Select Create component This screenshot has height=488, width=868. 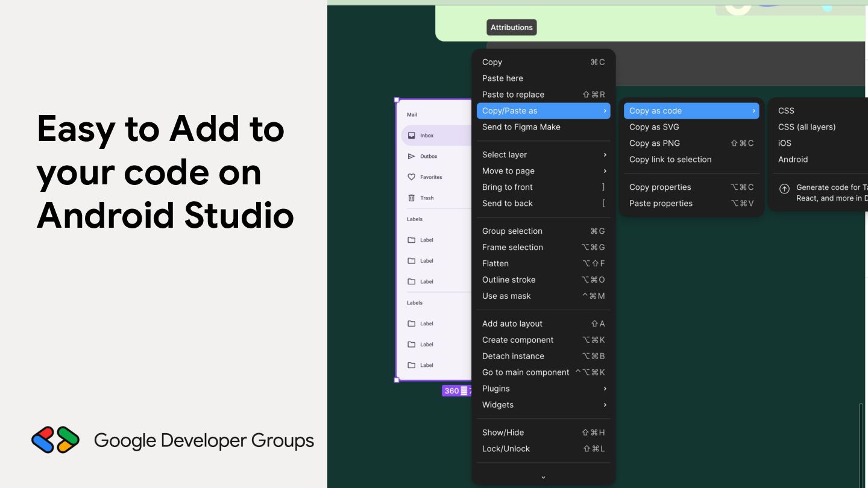pyautogui.click(x=543, y=340)
